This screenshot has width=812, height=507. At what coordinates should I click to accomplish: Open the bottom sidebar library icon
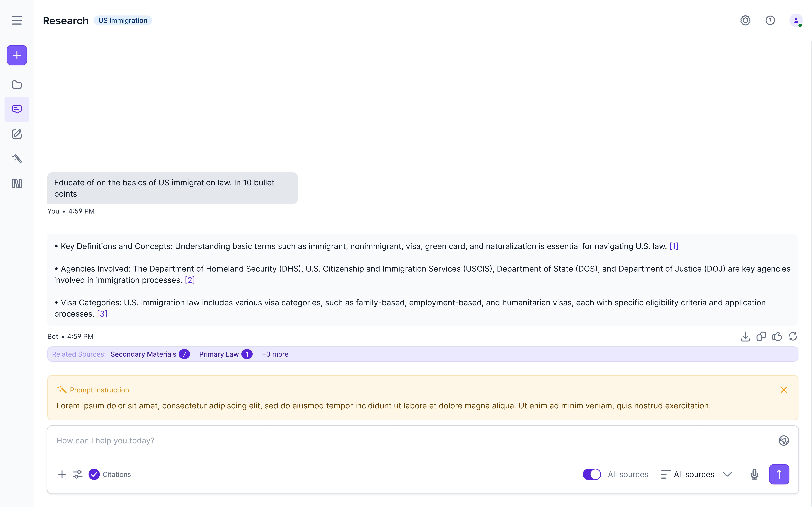(16, 183)
